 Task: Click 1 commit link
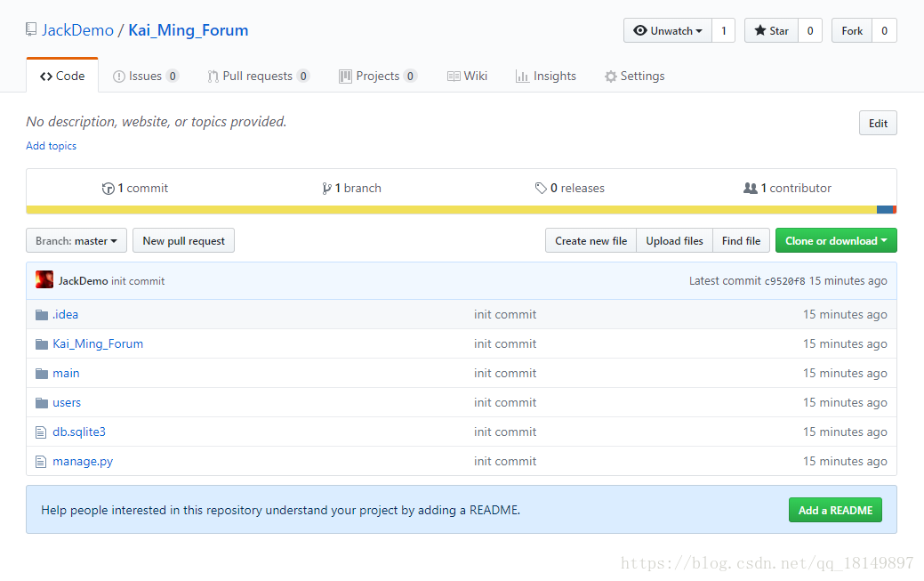click(x=135, y=188)
